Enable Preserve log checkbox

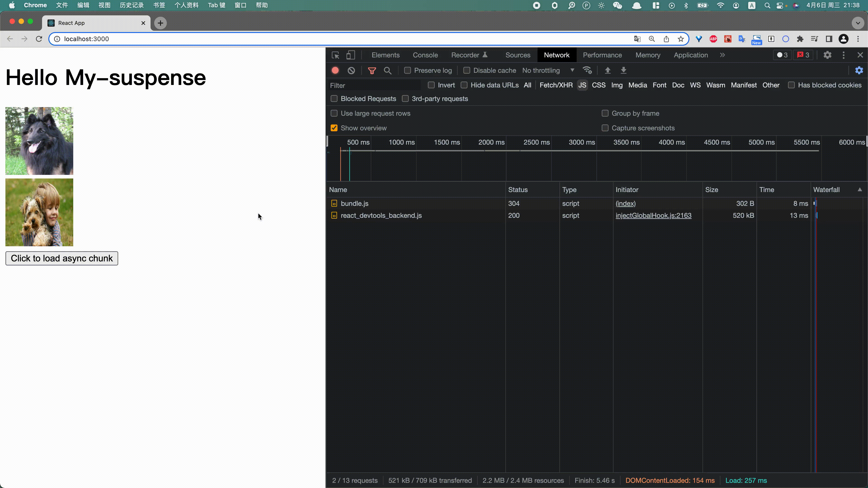click(x=407, y=70)
